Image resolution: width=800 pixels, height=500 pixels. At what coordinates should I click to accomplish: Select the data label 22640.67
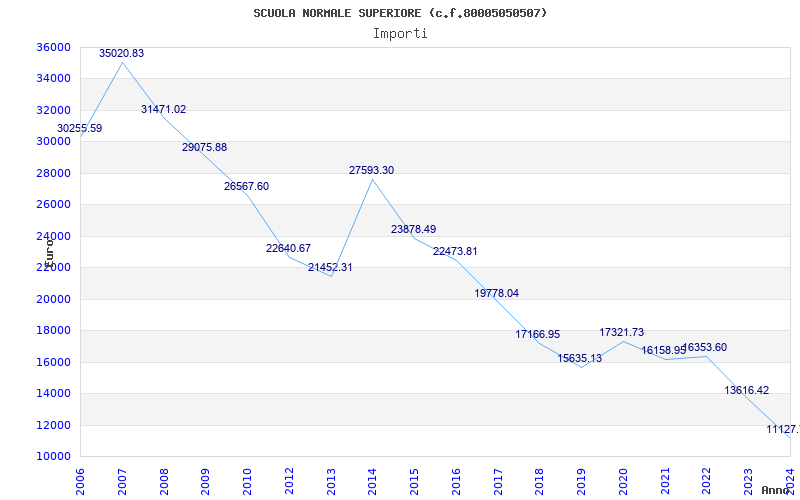[x=288, y=248]
